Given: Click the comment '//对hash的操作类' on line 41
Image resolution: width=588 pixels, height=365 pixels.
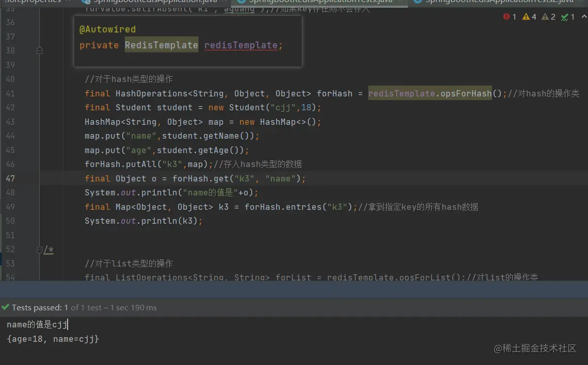Looking at the screenshot, I should (543, 93).
